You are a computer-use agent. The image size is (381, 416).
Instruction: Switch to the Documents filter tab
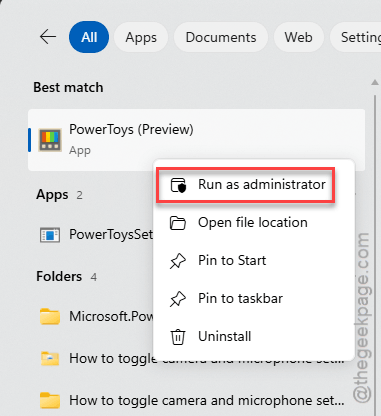(221, 37)
